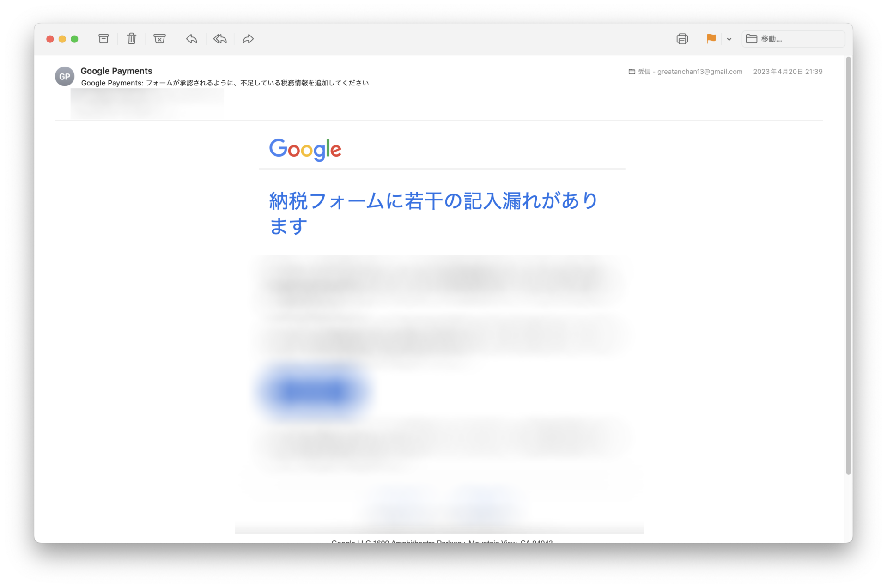887x588 pixels.
Task: Reply to Google Payments email
Action: tap(192, 39)
